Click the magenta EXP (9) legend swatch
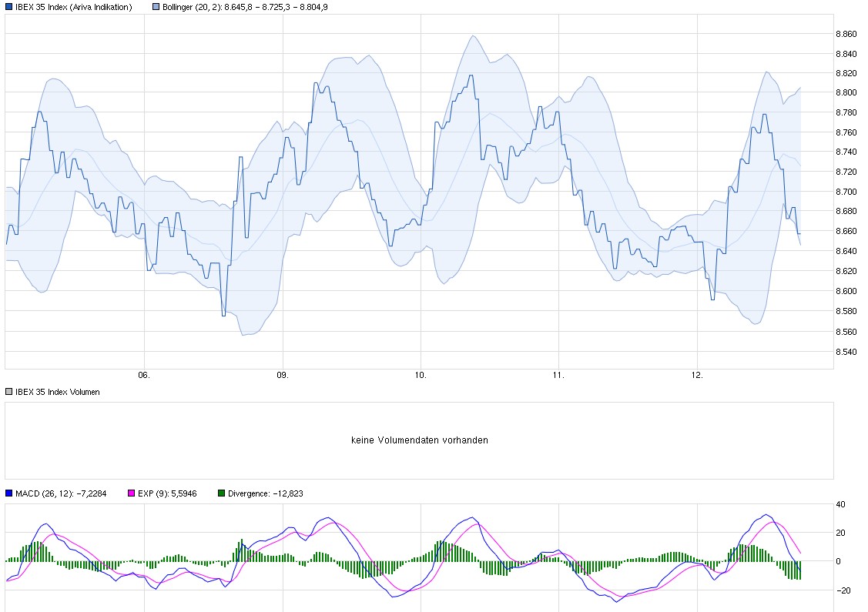868x612 pixels. [131, 493]
